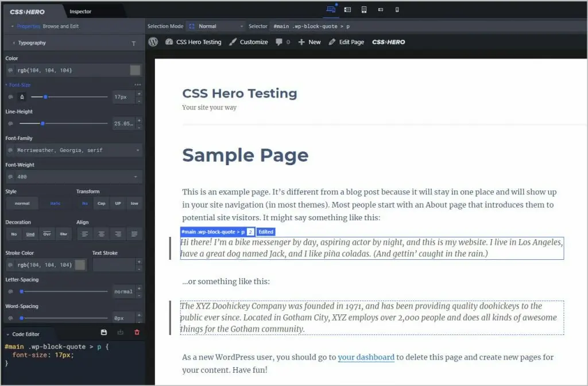Click the Selector input field
The width and height of the screenshot is (588, 386).
(x=425, y=26)
